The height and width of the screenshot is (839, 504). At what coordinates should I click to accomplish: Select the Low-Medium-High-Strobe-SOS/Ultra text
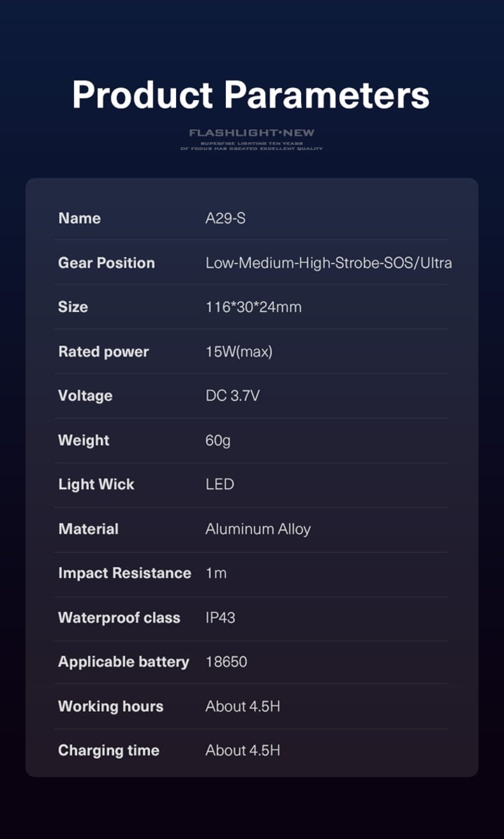[x=329, y=263]
